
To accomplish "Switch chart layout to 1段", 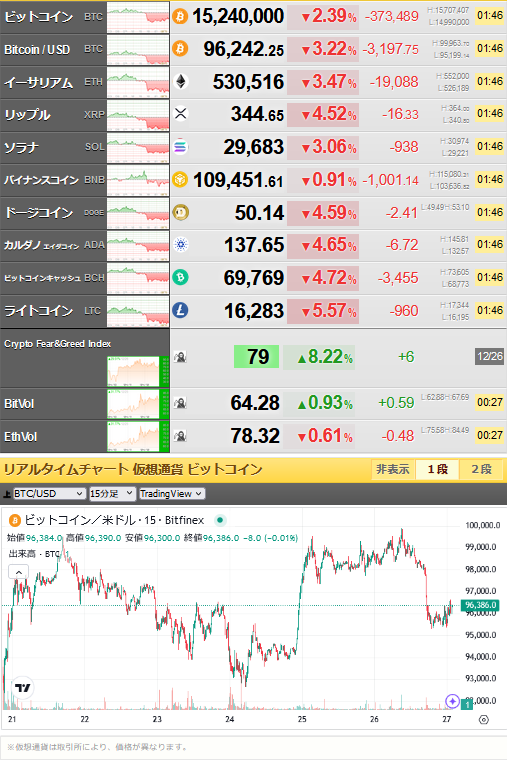I will [437, 469].
